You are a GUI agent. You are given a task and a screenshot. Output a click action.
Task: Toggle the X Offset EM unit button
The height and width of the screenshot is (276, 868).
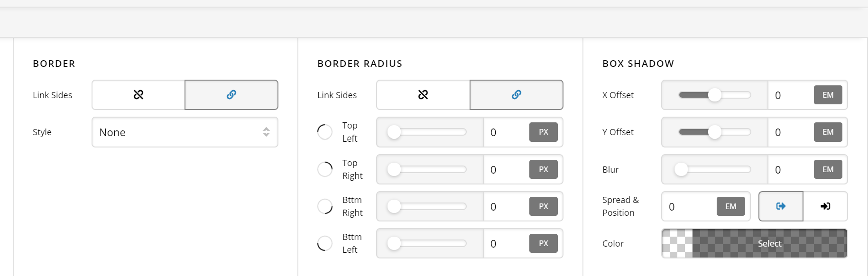pyautogui.click(x=828, y=95)
